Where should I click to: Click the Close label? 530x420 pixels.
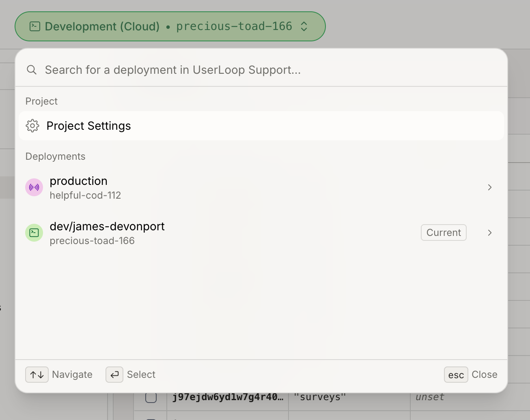pos(485,375)
